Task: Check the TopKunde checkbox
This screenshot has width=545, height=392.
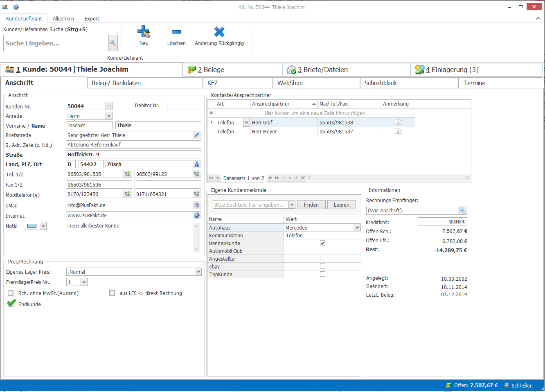Action: [322, 274]
